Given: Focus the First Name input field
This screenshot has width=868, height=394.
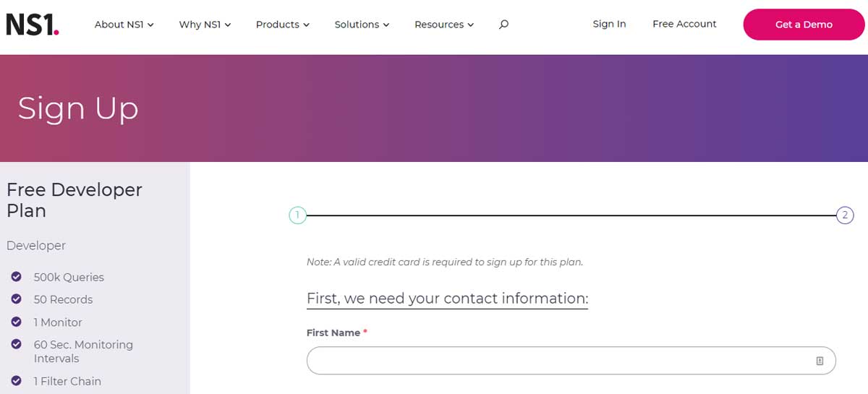Looking at the screenshot, I should click(571, 361).
